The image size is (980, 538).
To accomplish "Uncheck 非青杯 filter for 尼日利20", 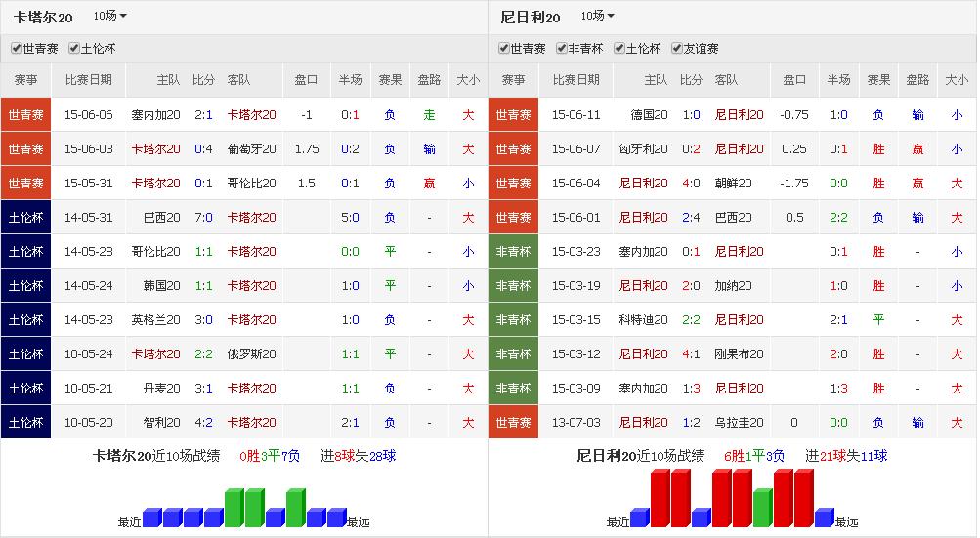I will point(562,49).
